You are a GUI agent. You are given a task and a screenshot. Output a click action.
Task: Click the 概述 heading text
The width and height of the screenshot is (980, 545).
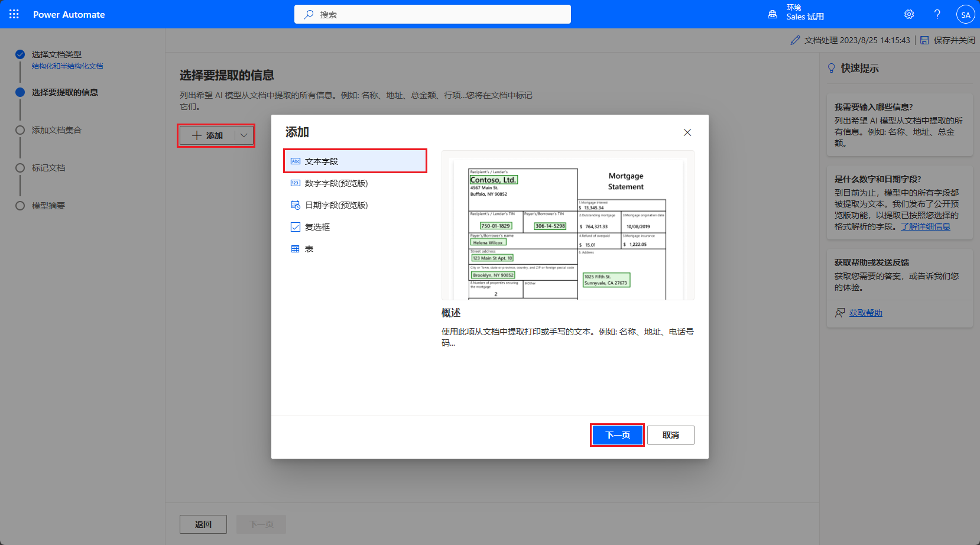451,313
